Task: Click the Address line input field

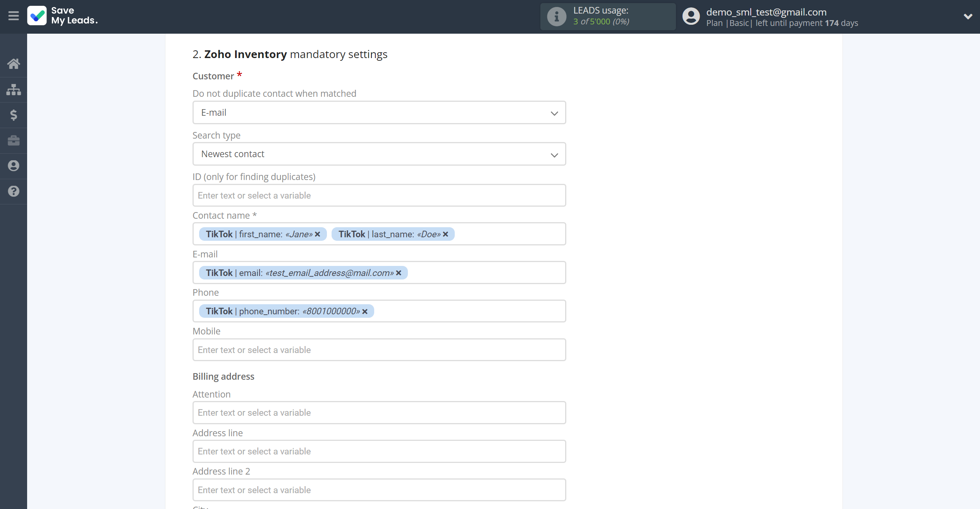Action: click(x=379, y=451)
